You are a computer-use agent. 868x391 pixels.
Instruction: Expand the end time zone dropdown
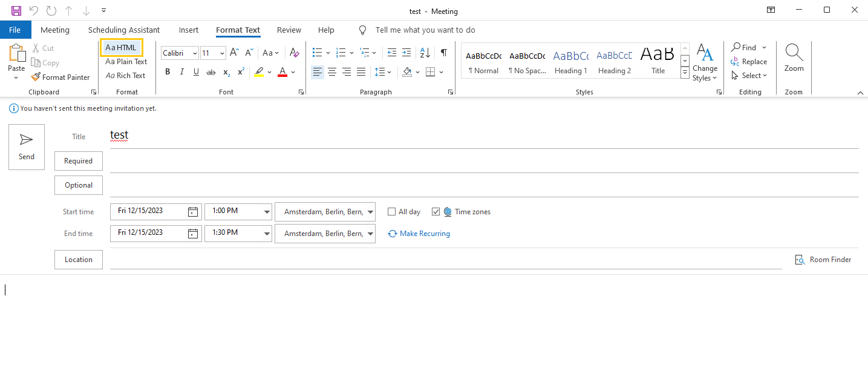click(370, 234)
